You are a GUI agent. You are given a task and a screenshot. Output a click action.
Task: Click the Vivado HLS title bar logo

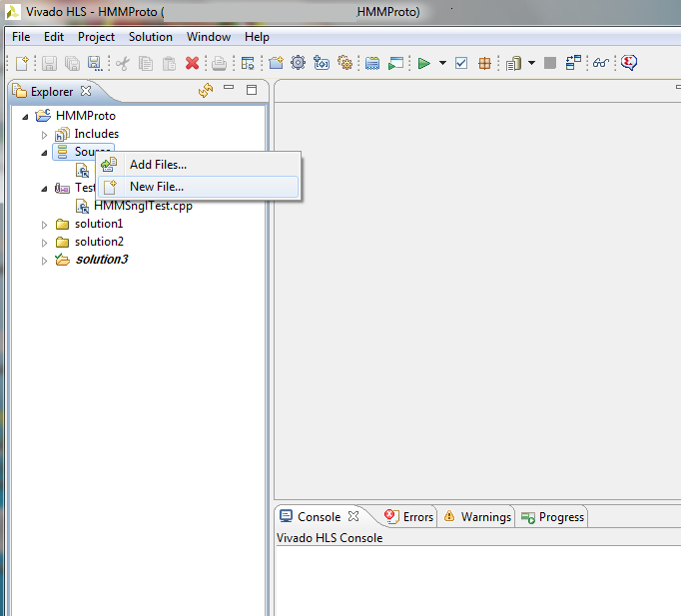point(13,12)
